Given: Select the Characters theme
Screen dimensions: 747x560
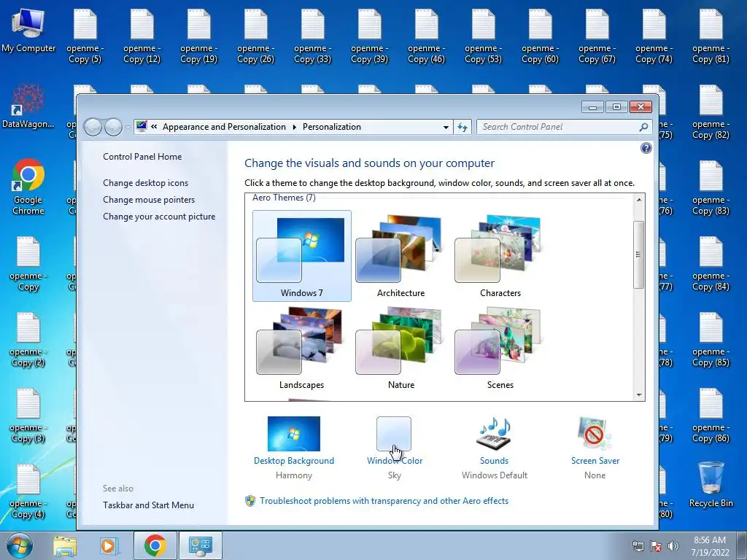Looking at the screenshot, I should [500, 256].
